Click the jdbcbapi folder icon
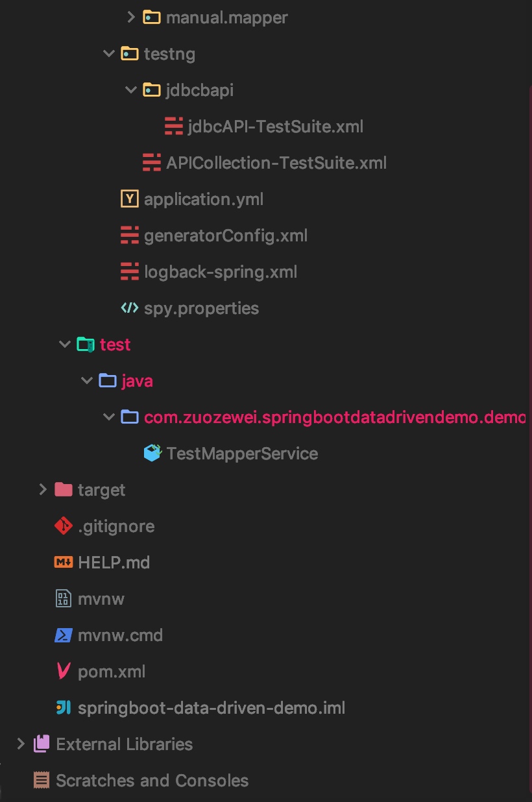Image resolution: width=532 pixels, height=802 pixels. (151, 90)
